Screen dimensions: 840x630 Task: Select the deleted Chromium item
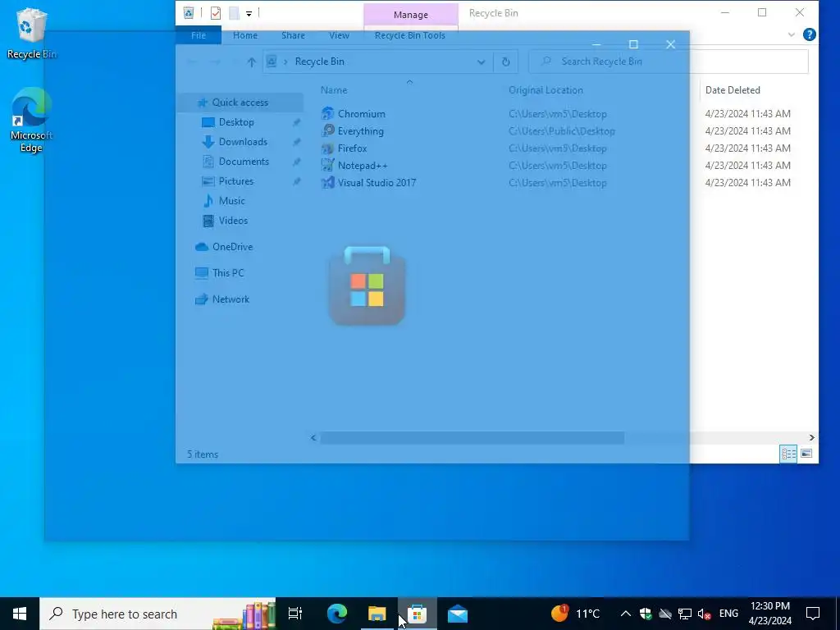click(x=361, y=113)
